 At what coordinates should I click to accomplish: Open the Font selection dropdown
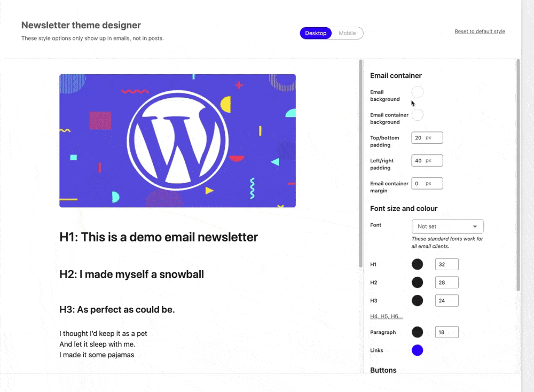[447, 226]
